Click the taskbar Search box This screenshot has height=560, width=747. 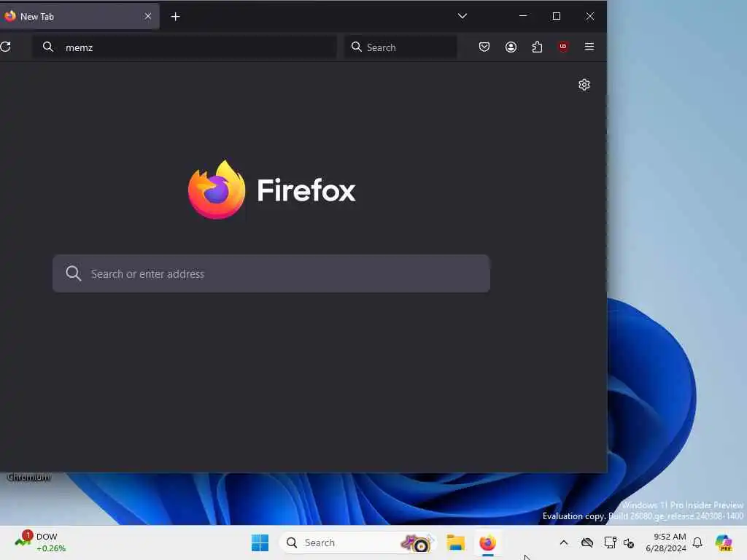coord(357,542)
